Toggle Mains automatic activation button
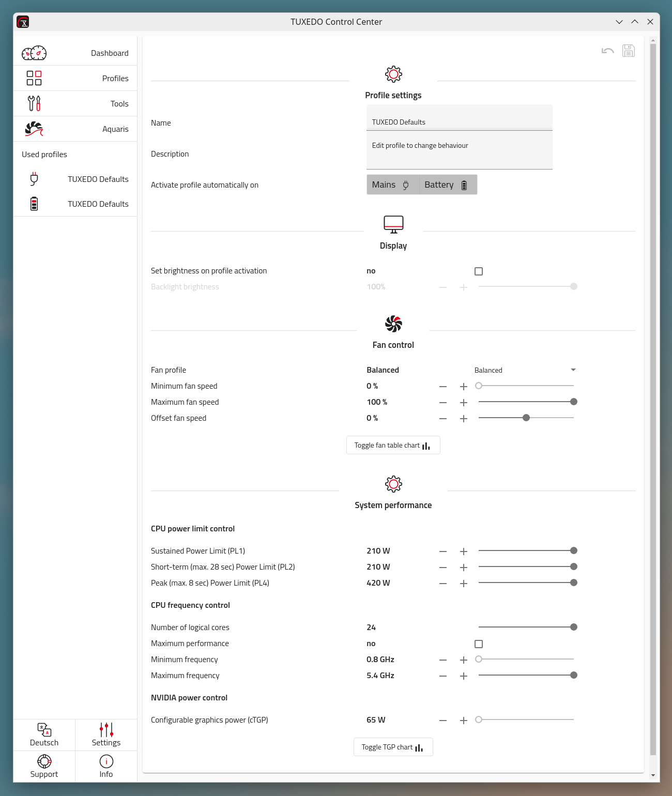Viewport: 672px width, 796px height. pos(392,185)
